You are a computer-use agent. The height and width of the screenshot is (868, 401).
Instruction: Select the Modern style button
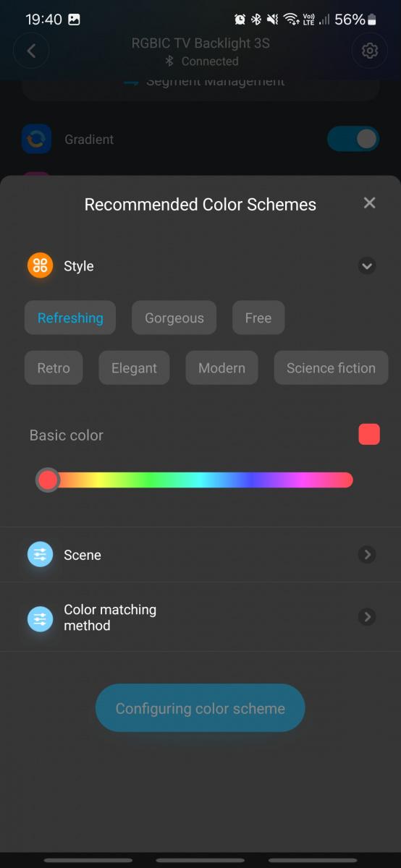221,367
